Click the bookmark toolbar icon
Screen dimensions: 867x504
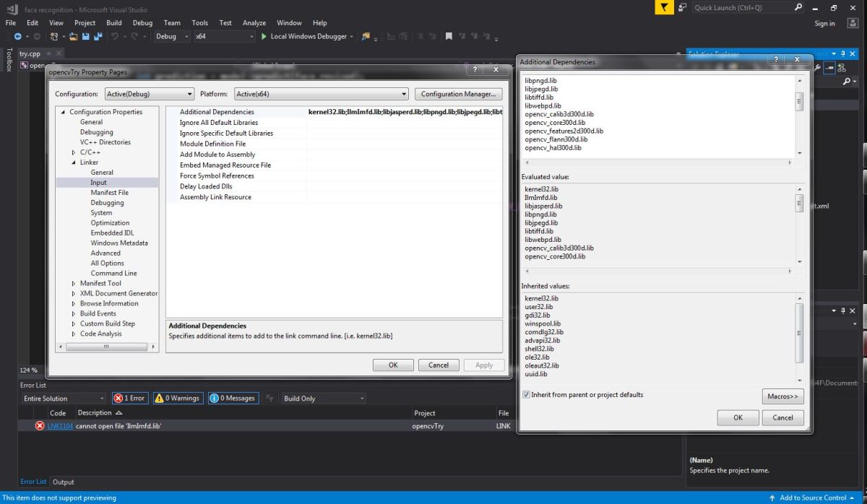449,36
